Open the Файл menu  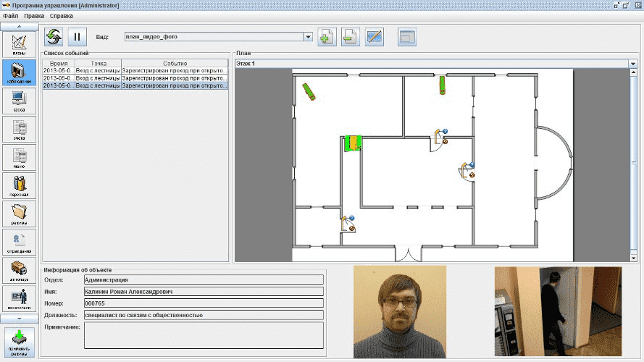(x=11, y=15)
